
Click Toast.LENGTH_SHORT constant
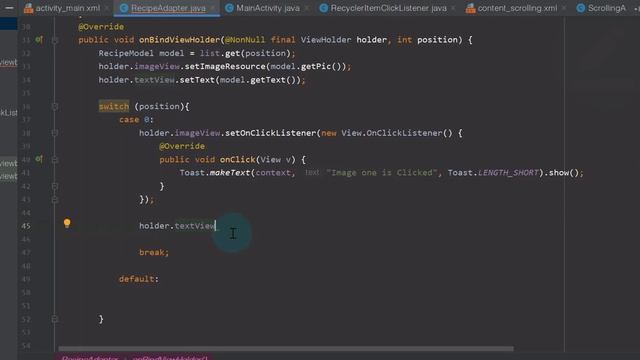pyautogui.click(x=493, y=173)
